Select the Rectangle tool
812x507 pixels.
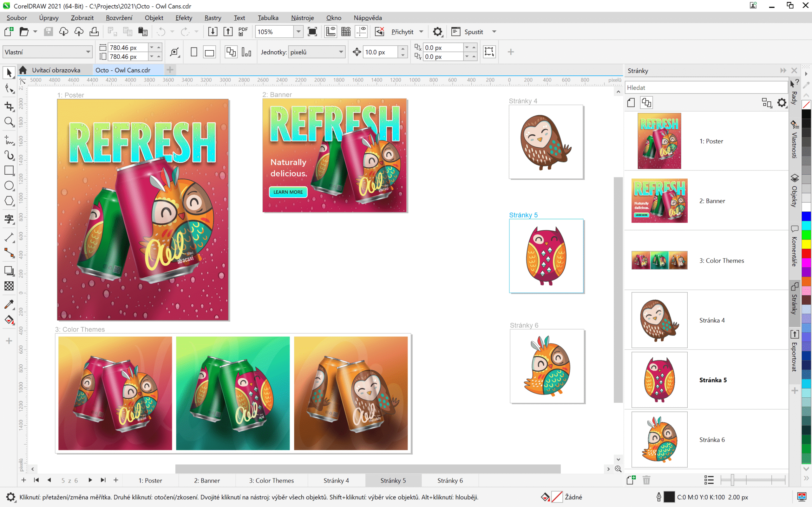coord(9,170)
